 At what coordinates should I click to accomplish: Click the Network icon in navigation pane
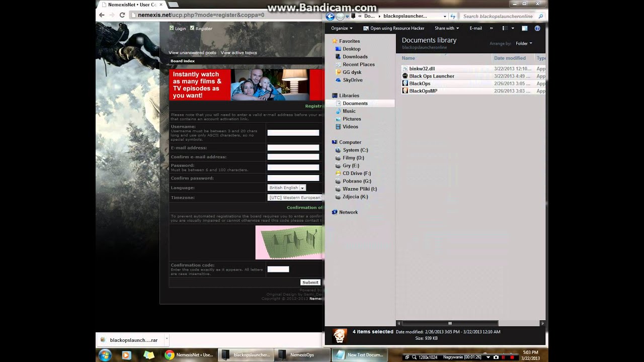(335, 212)
